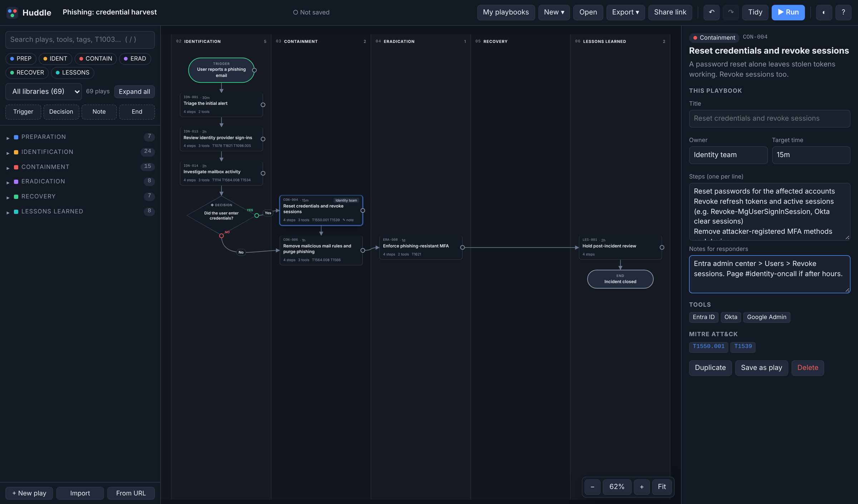Select Remove malicious mail rules node
This screenshot has height=504, width=858.
(321, 250)
